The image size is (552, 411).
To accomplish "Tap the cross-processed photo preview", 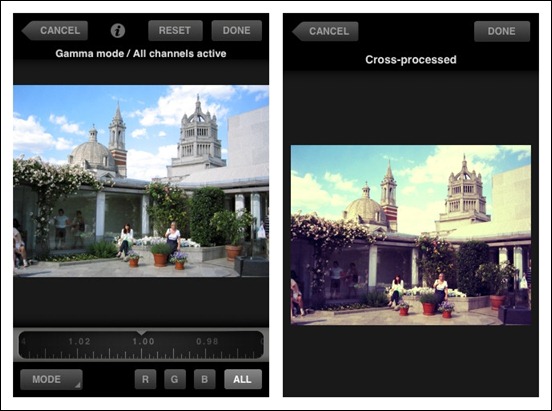I will pyautogui.click(x=411, y=235).
